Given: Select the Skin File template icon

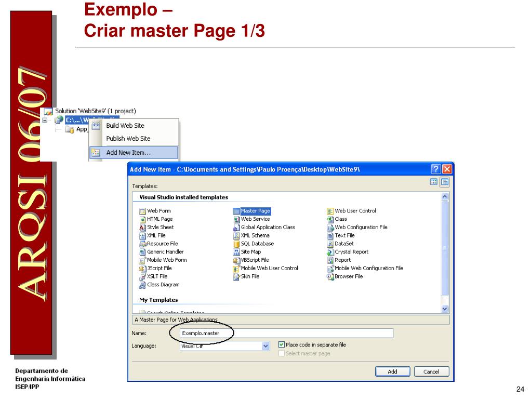Looking at the screenshot, I should point(236,276).
